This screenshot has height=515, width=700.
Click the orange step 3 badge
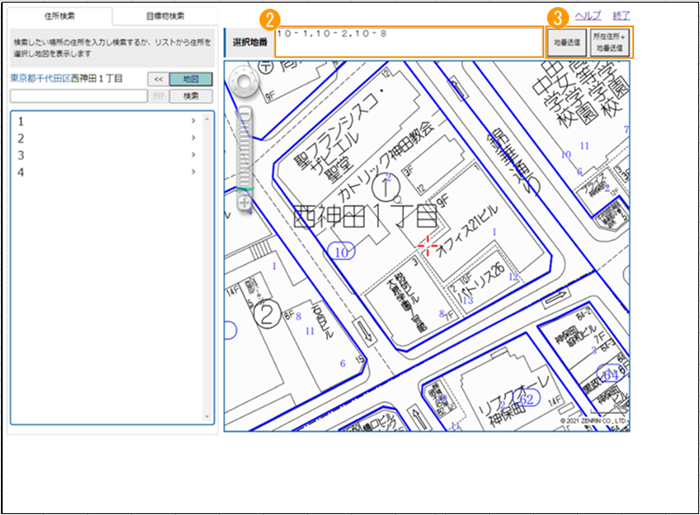click(x=558, y=18)
